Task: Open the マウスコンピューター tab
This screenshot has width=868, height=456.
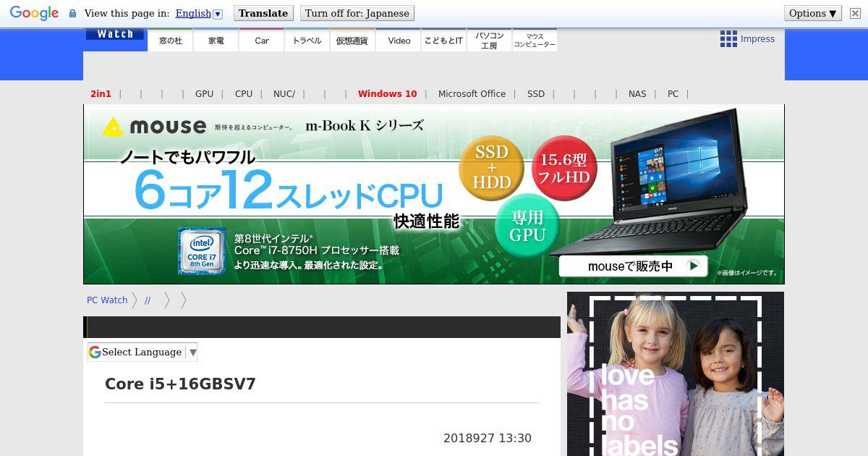Action: click(x=535, y=41)
